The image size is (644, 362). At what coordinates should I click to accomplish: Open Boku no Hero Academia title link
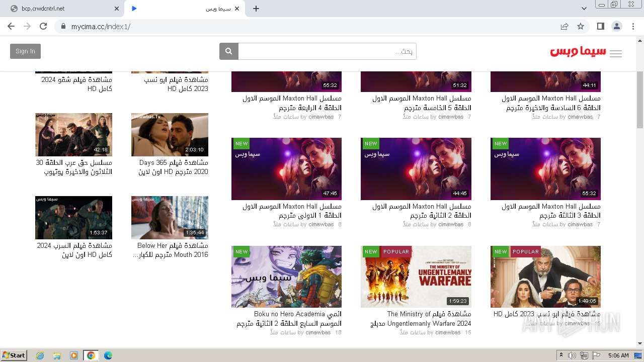coord(289,319)
